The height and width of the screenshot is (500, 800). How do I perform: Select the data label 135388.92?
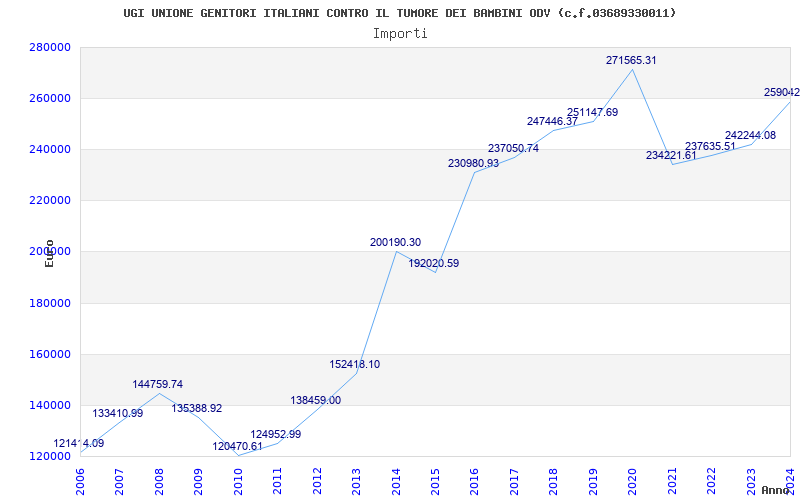tap(196, 408)
